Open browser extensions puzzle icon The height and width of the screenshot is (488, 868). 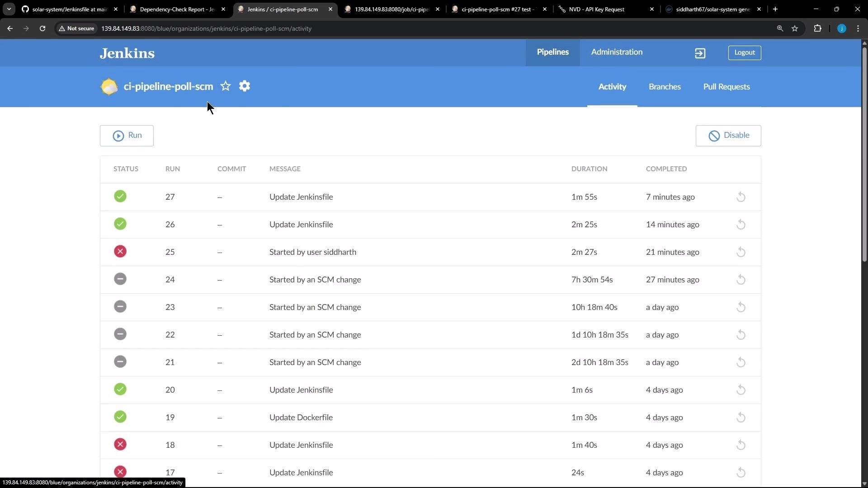[x=817, y=28]
